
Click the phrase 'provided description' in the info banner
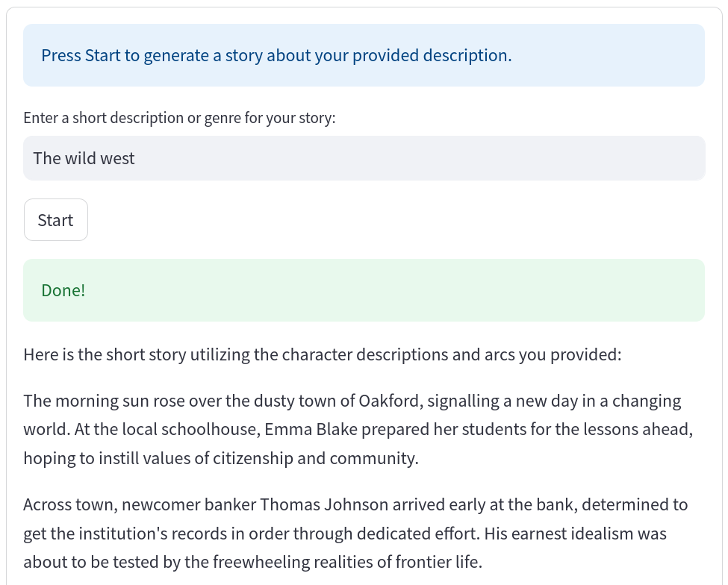432,56
